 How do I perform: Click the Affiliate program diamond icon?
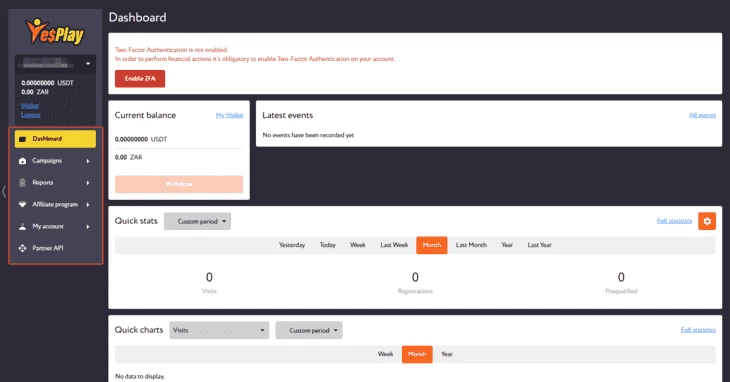(22, 205)
